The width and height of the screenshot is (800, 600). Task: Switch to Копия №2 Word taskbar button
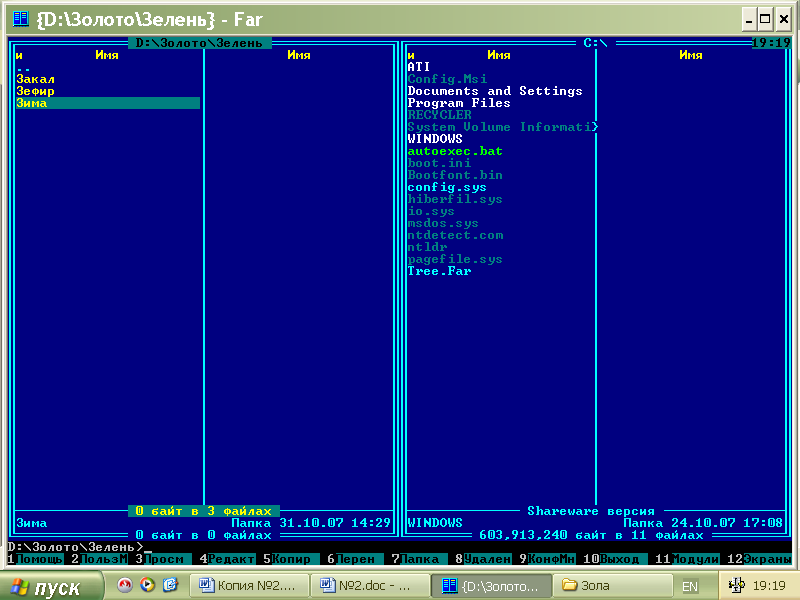pos(249,585)
